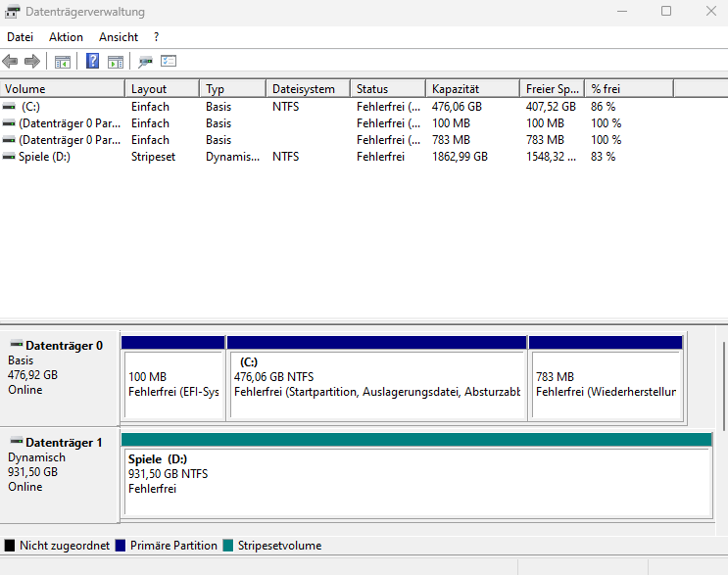Click the blue Primäre Partition legend swatch
This screenshot has height=575, width=728.
pyautogui.click(x=121, y=546)
